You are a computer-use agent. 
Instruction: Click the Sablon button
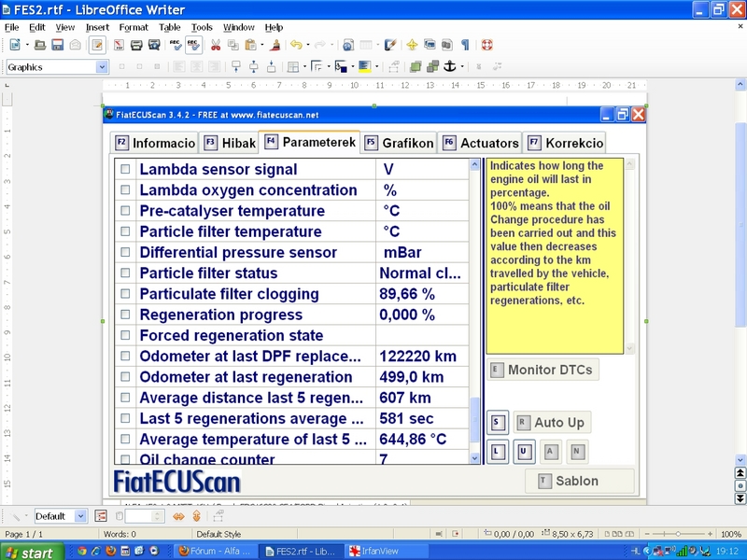579,481
